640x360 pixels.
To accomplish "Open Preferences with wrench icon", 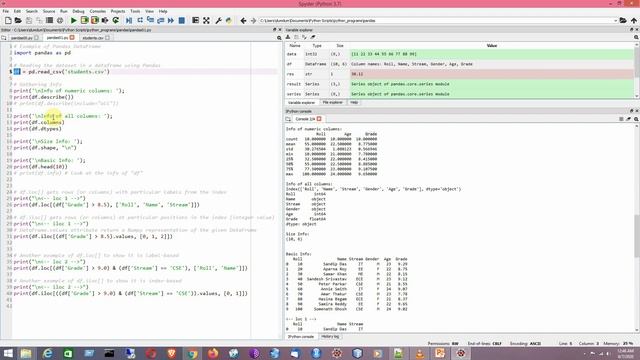I will 218,20.
